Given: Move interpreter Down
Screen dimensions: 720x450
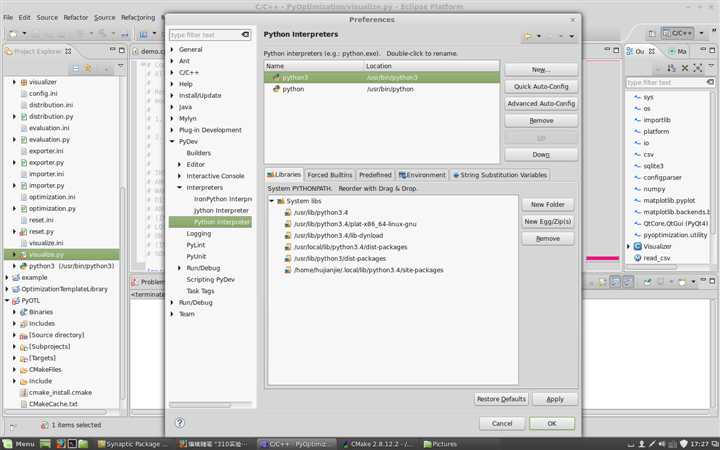Looking at the screenshot, I should [541, 155].
